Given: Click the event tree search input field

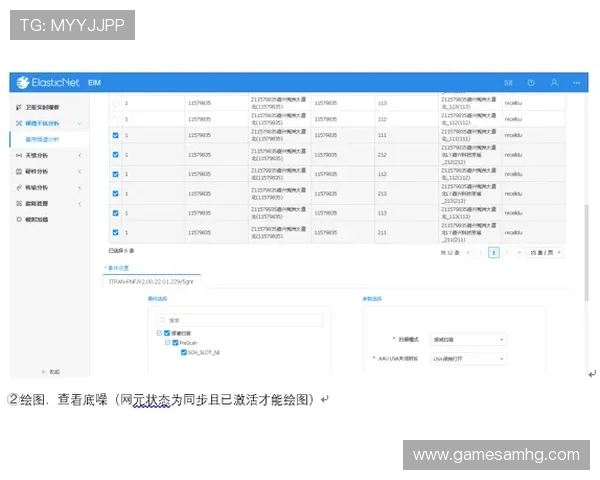Looking at the screenshot, I should [240, 320].
